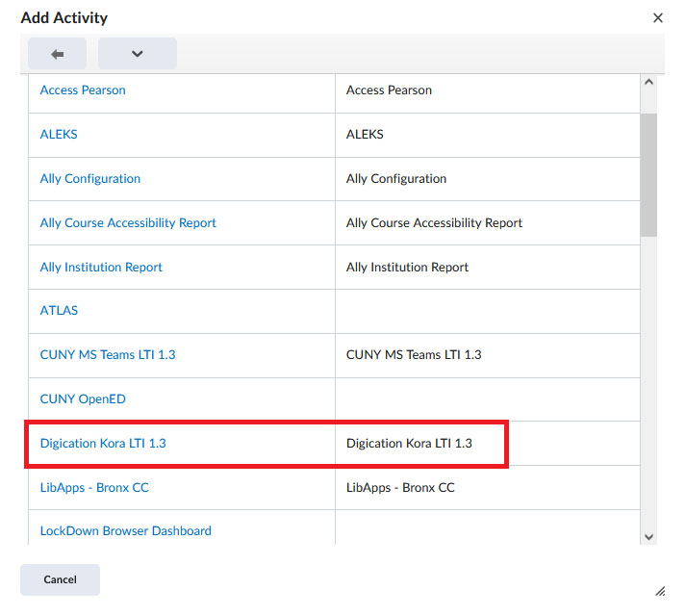686x616 pixels.
Task: Choose Ally Course Accessibility Report
Action: pos(128,223)
